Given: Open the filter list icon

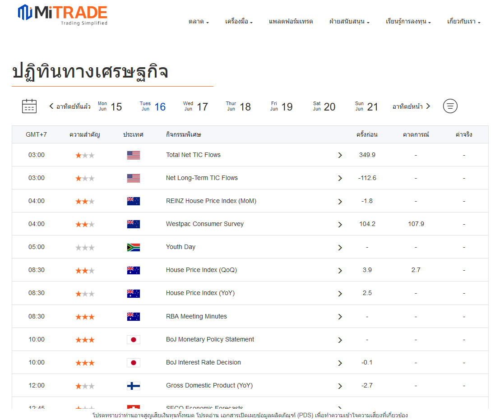Looking at the screenshot, I should coord(450,106).
